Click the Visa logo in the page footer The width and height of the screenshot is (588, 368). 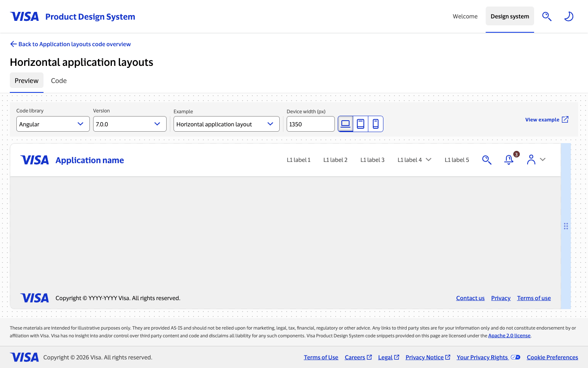pyautogui.click(x=24, y=357)
